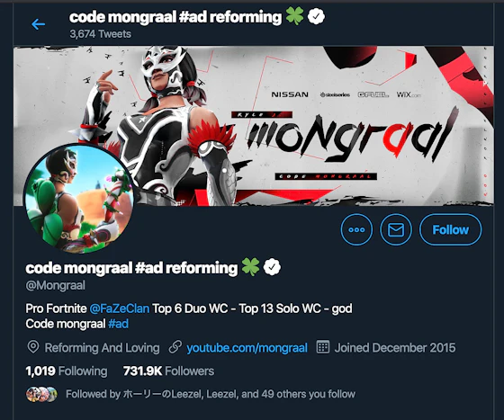
Task: Open the @FaZeClan mention link
Action: [x=119, y=308]
